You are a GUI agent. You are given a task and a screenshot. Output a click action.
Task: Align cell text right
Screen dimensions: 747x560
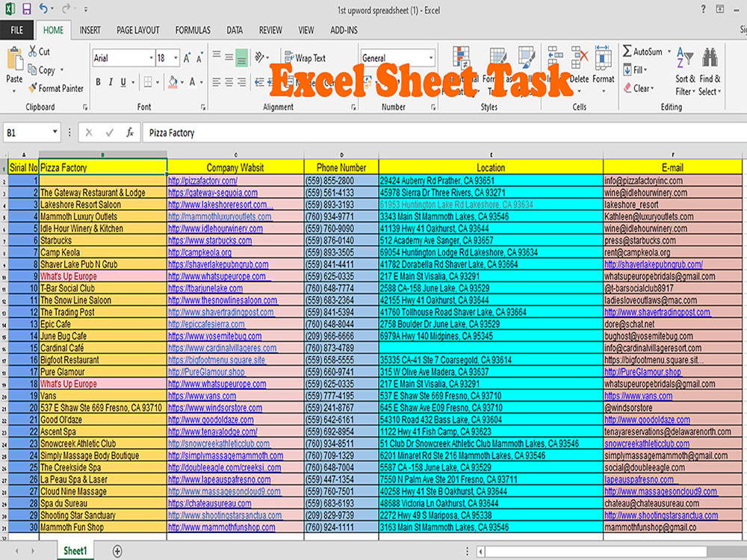241,82
